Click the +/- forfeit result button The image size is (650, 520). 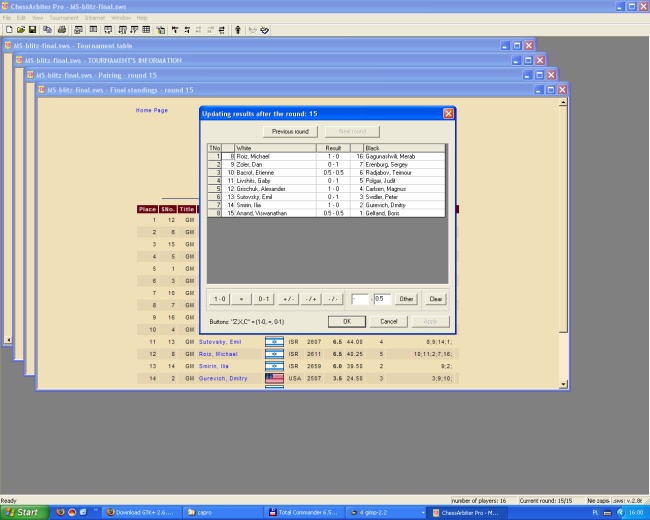click(x=289, y=299)
